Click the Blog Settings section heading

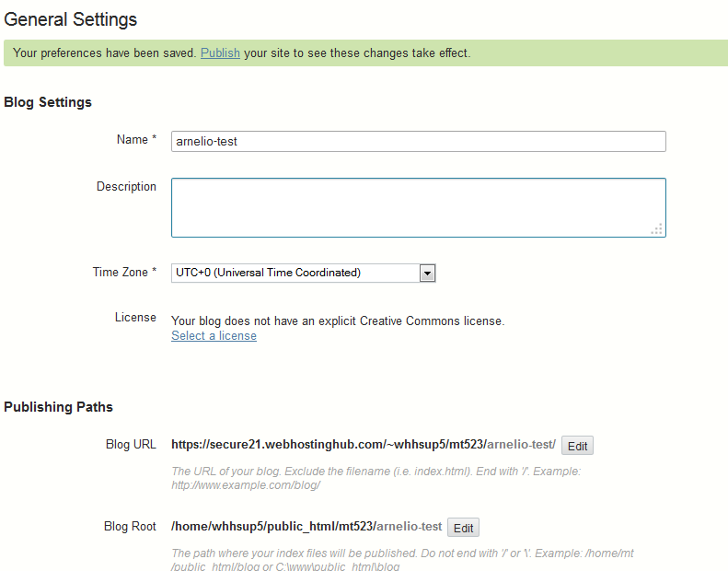pos(48,102)
